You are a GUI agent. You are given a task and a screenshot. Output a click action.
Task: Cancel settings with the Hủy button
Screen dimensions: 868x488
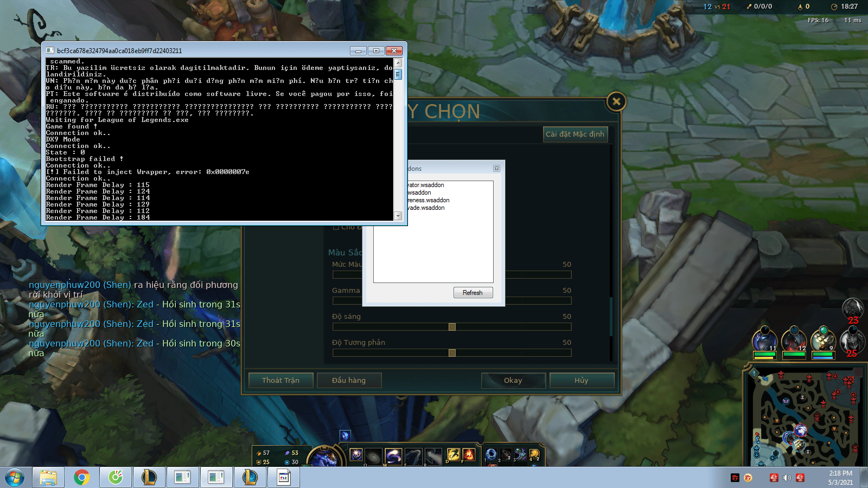(582, 381)
